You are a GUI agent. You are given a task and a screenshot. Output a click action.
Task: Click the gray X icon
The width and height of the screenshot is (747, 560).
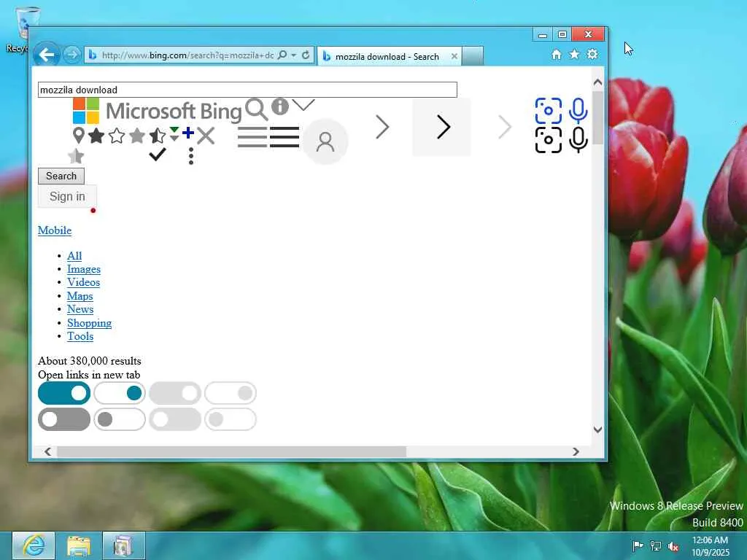click(x=206, y=136)
